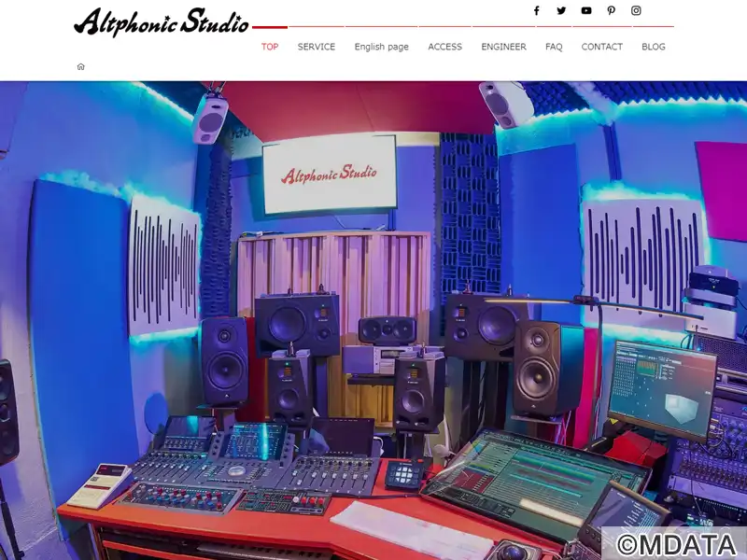
Task: Switch to the English page
Action: [x=382, y=47]
